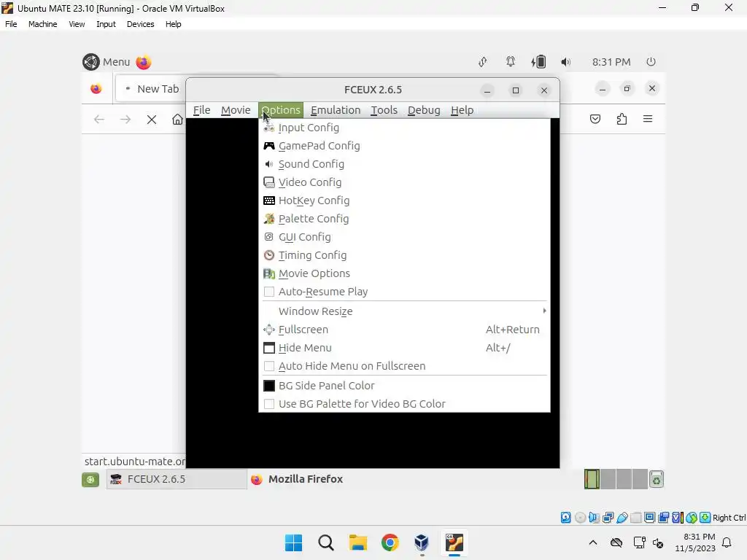Open VirtualBox Manager taskbar icon

pyautogui.click(x=422, y=542)
